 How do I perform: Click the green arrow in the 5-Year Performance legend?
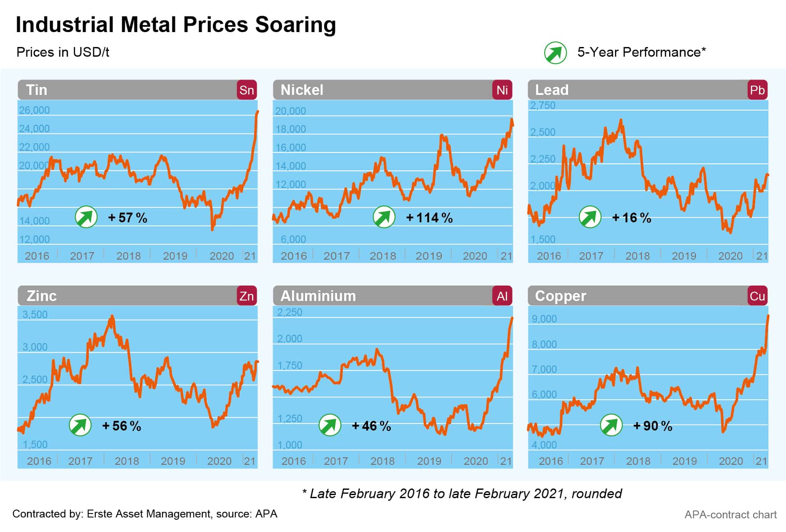pyautogui.click(x=555, y=53)
